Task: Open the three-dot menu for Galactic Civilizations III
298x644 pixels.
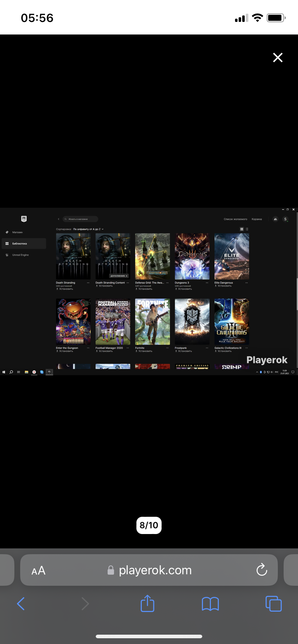Action: (247, 348)
